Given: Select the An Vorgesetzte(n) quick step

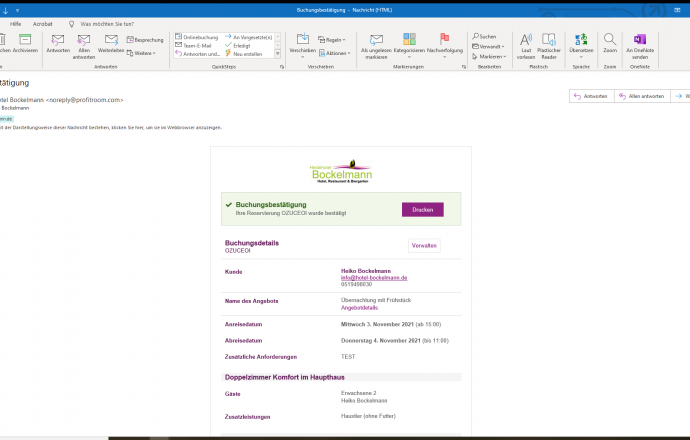Looking at the screenshot, I should [x=249, y=37].
